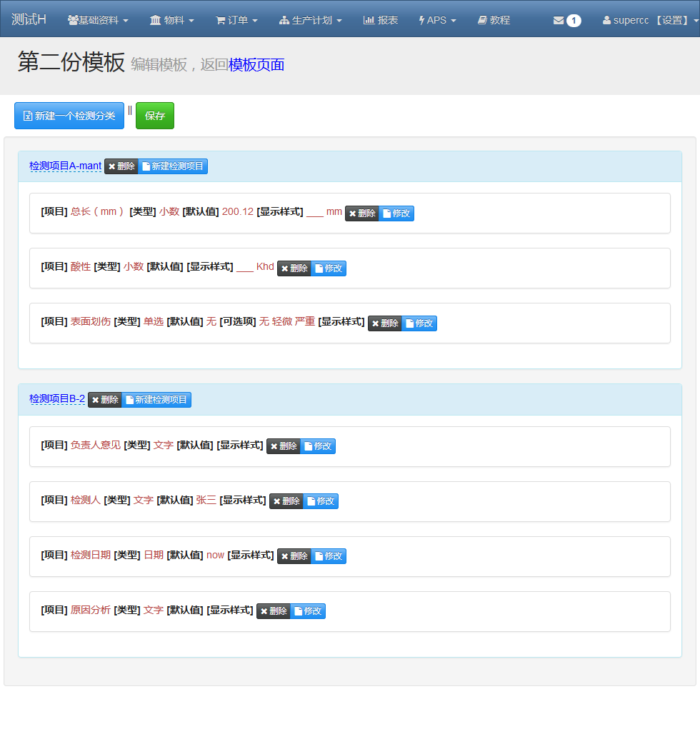Open the APS dropdown menu
The width and height of the screenshot is (700, 729).
436,20
